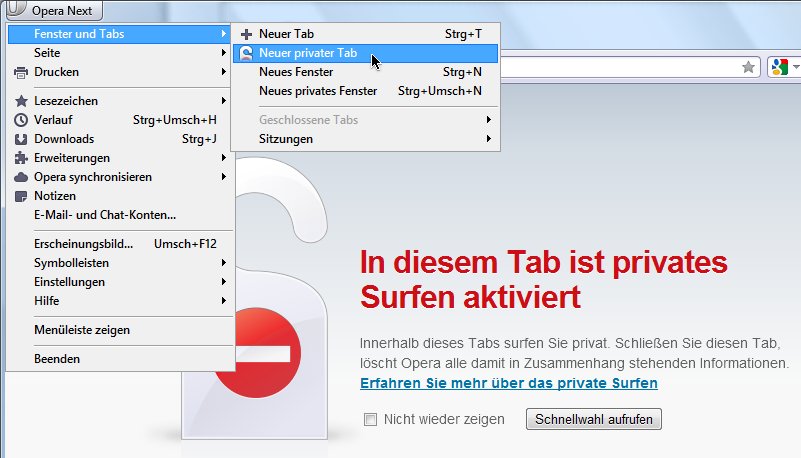
Task: Open Notizen from the Opera menu
Action: (x=121, y=196)
